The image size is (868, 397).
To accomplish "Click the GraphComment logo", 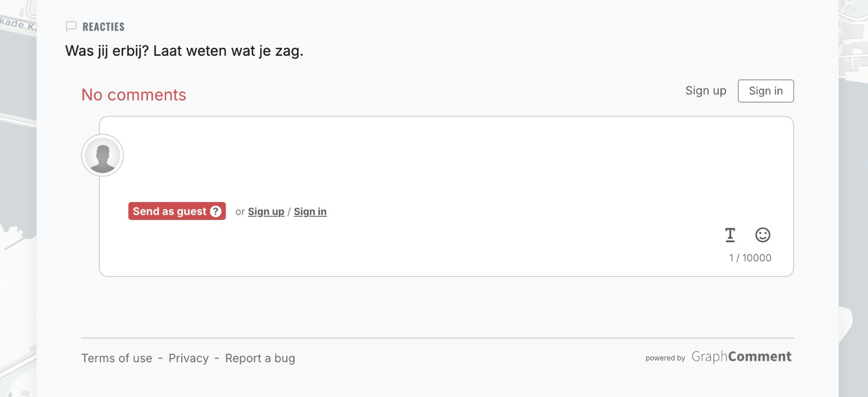I will [742, 356].
